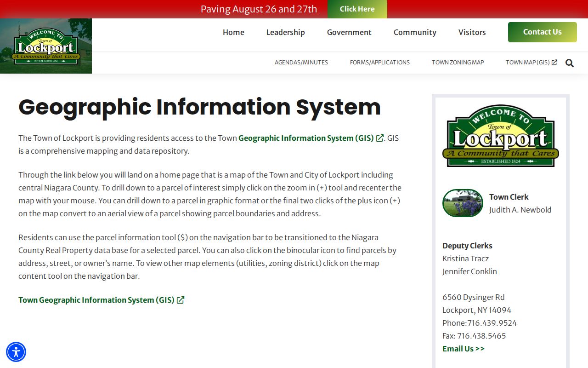Click the Contact Us button
Image resolution: width=588 pixels, height=368 pixels.
tap(543, 32)
